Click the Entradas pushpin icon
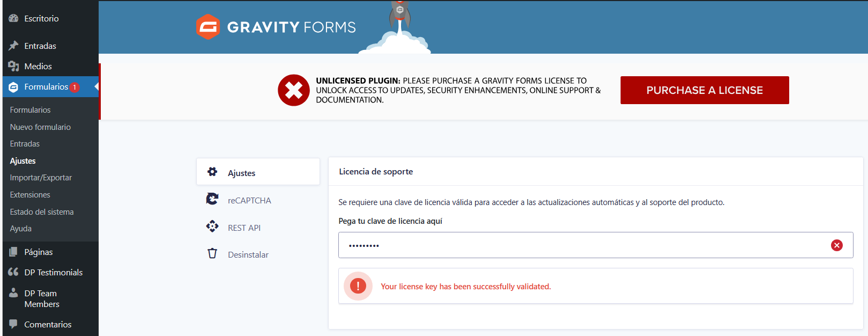This screenshot has width=868, height=336. pos(13,46)
